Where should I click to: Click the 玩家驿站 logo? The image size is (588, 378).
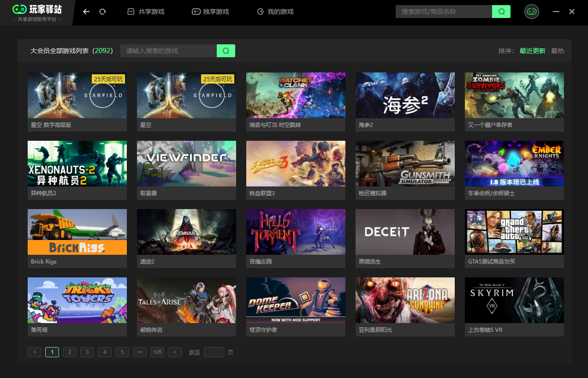pyautogui.click(x=37, y=12)
